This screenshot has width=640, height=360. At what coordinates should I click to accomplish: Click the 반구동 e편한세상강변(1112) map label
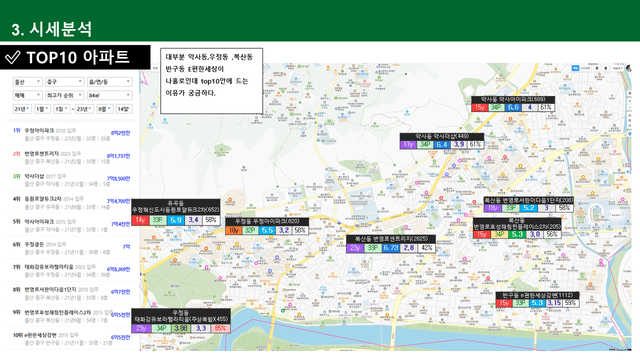pyautogui.click(x=538, y=295)
